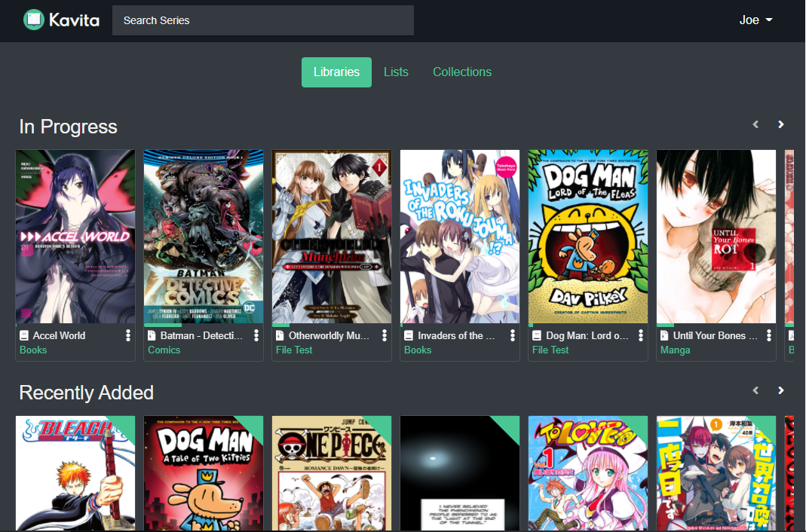Switch to the Collections tab
The height and width of the screenshot is (532, 806).
click(462, 72)
